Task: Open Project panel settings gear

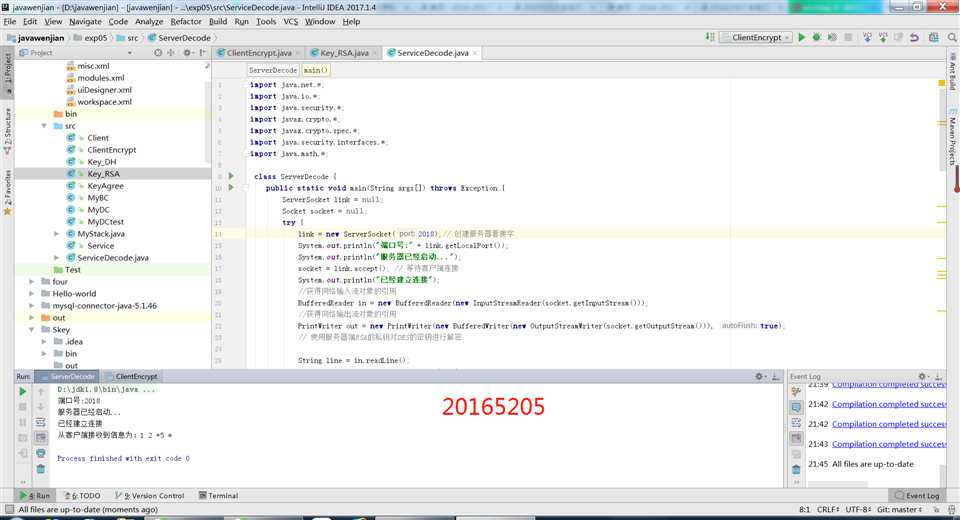Action: [x=187, y=53]
